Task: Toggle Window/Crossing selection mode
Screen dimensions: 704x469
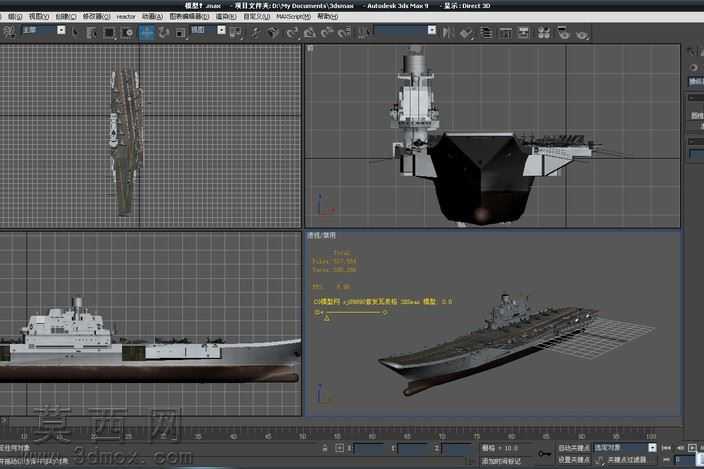Action: (128, 33)
